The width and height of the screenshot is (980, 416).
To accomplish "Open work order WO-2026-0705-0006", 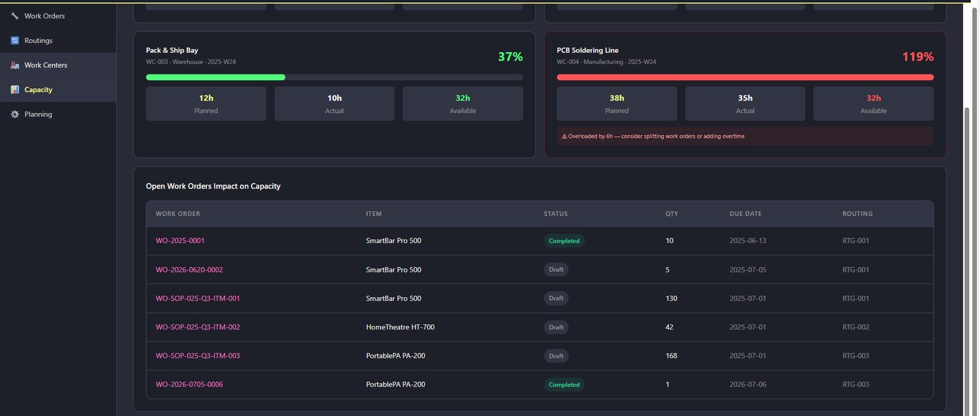I will (189, 385).
